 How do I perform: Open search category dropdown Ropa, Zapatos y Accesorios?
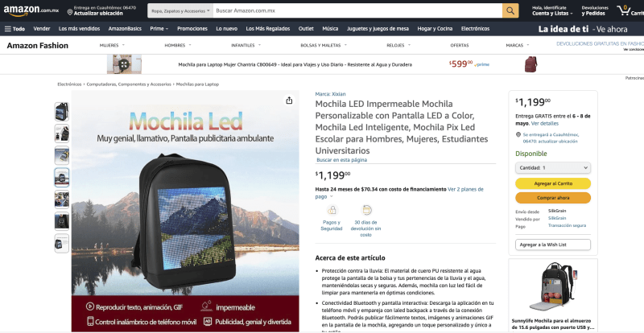click(x=180, y=10)
